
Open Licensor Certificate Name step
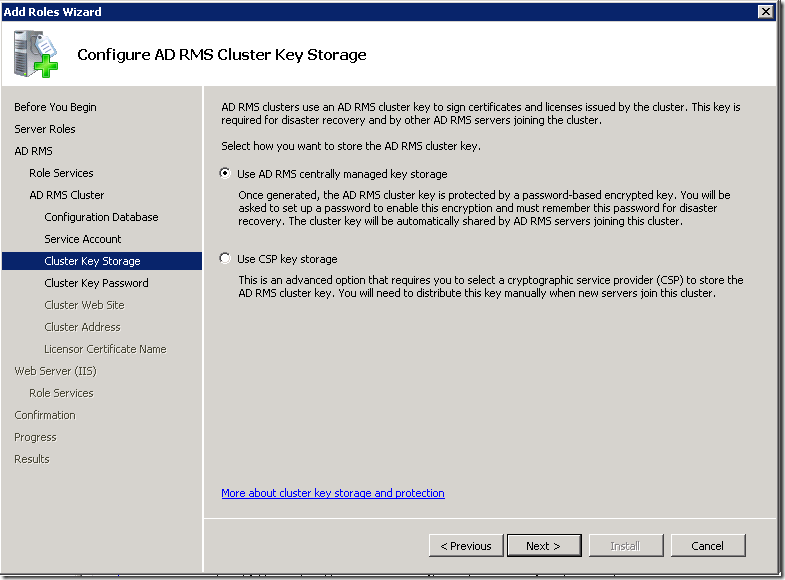pyautogui.click(x=105, y=349)
